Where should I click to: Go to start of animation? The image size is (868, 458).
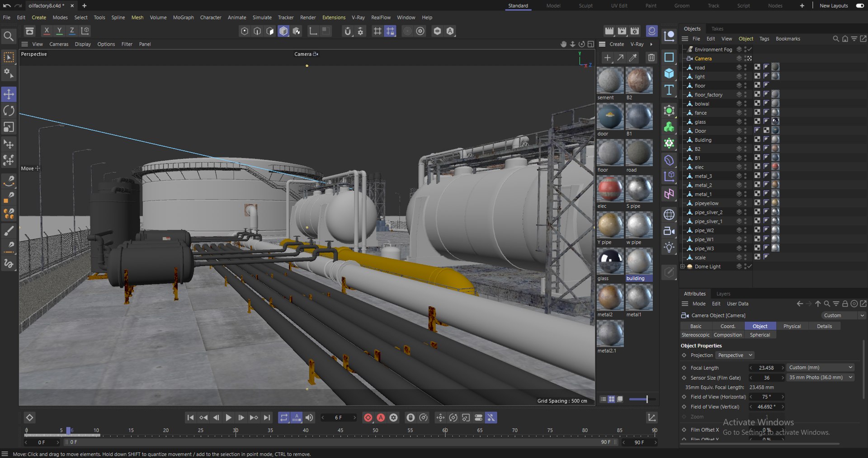tap(190, 418)
